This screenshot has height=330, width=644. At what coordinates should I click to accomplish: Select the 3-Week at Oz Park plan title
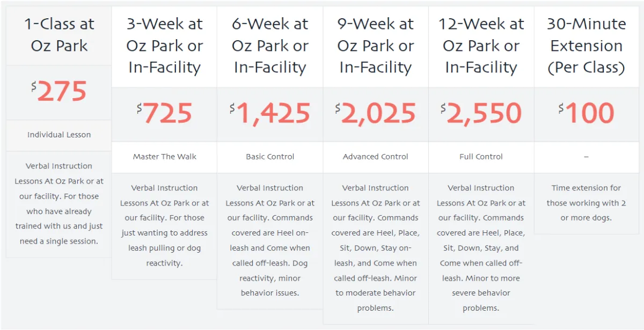point(164,46)
